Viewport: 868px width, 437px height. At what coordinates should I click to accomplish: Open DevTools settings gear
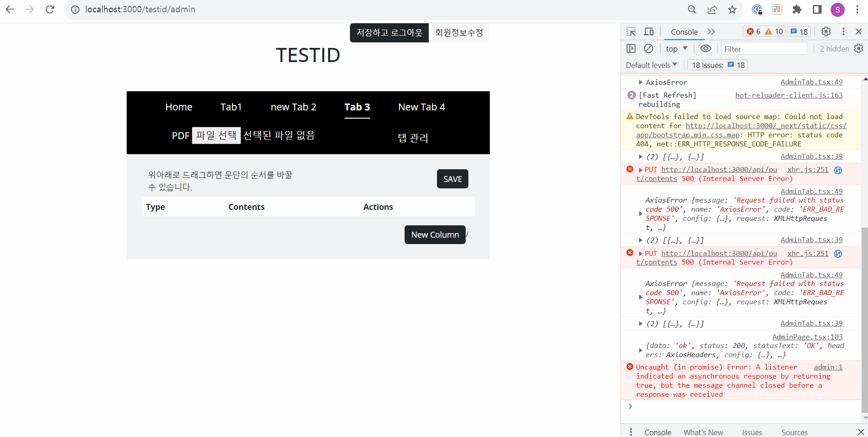point(826,31)
